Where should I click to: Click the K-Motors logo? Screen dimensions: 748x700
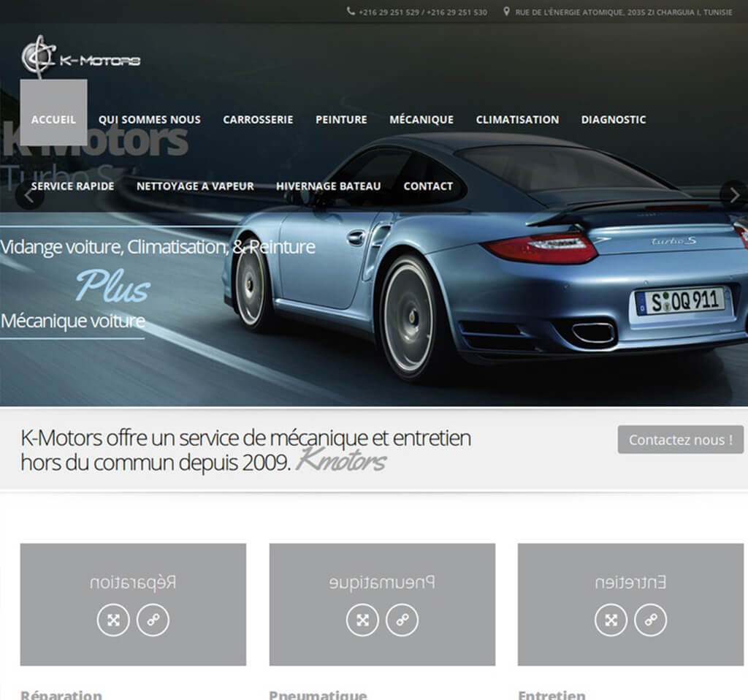(x=80, y=57)
